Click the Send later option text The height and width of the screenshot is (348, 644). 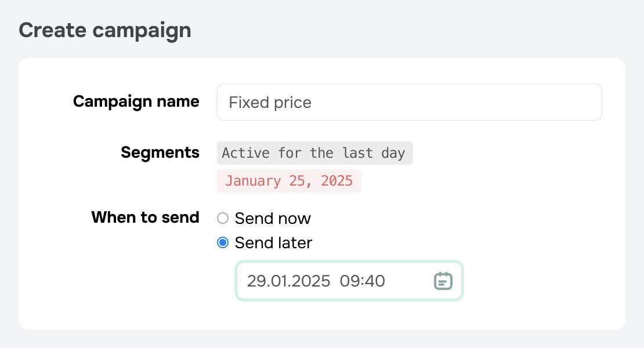click(x=273, y=242)
